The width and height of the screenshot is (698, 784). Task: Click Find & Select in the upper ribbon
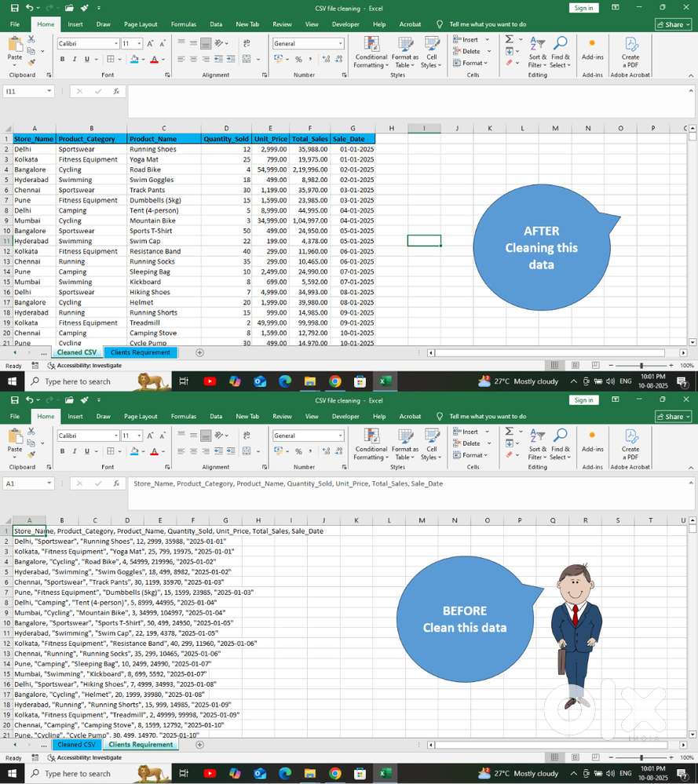tap(560, 51)
